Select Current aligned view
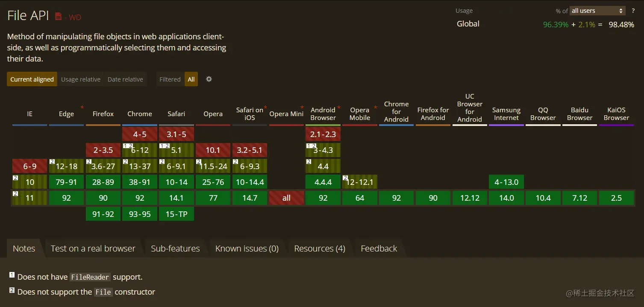This screenshot has height=307, width=644. click(32, 79)
